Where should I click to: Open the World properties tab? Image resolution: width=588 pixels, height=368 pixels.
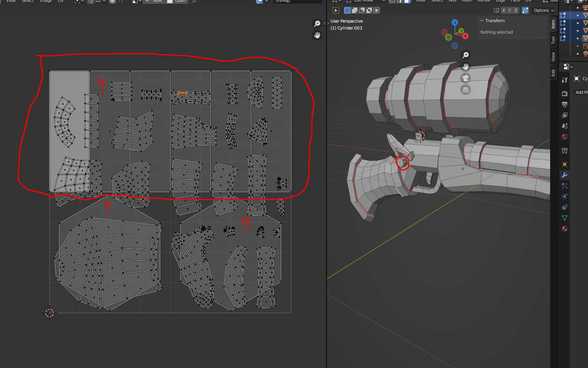click(x=564, y=137)
